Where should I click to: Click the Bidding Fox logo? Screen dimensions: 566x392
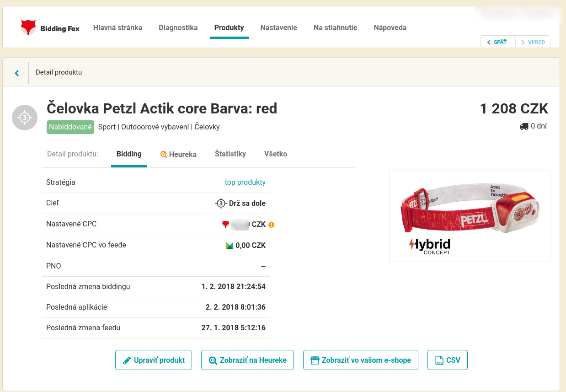coord(50,27)
